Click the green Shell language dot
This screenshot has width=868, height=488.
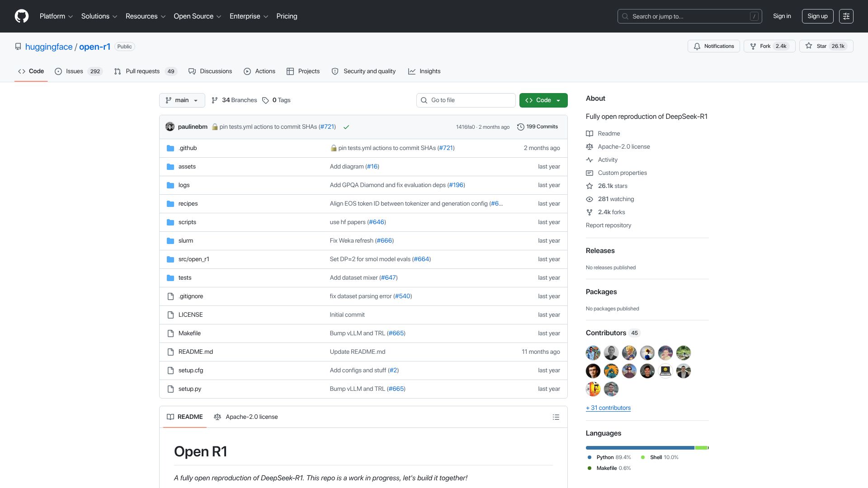click(643, 458)
